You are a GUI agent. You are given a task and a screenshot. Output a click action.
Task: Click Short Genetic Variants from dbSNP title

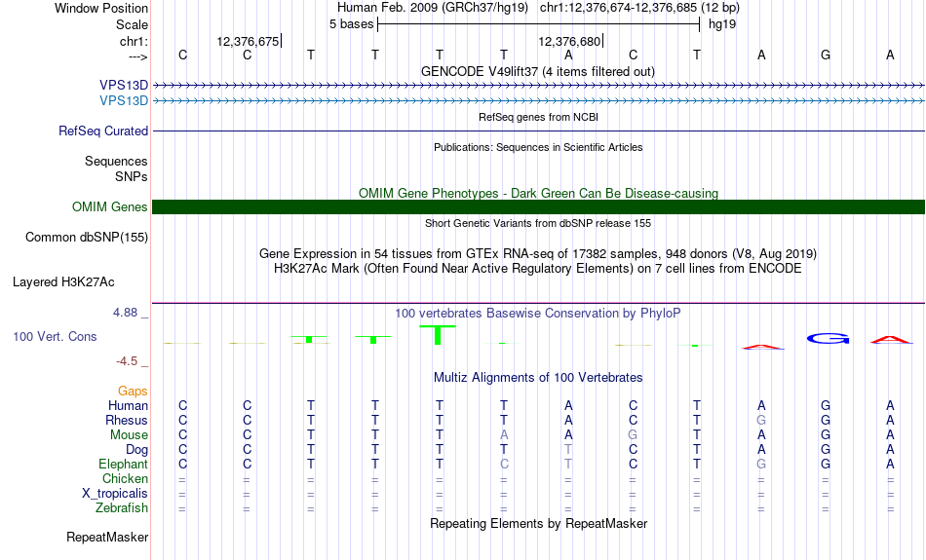(538, 223)
